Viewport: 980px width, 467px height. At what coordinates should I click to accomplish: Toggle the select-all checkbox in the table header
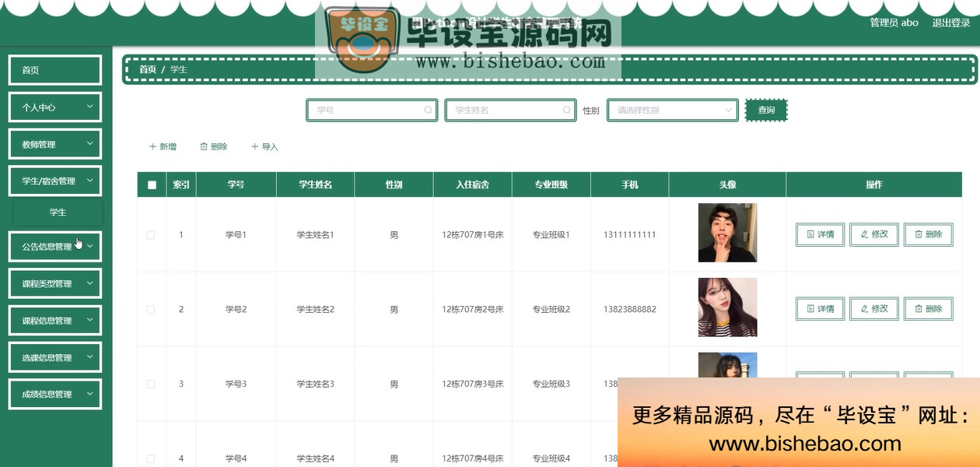pos(152,185)
